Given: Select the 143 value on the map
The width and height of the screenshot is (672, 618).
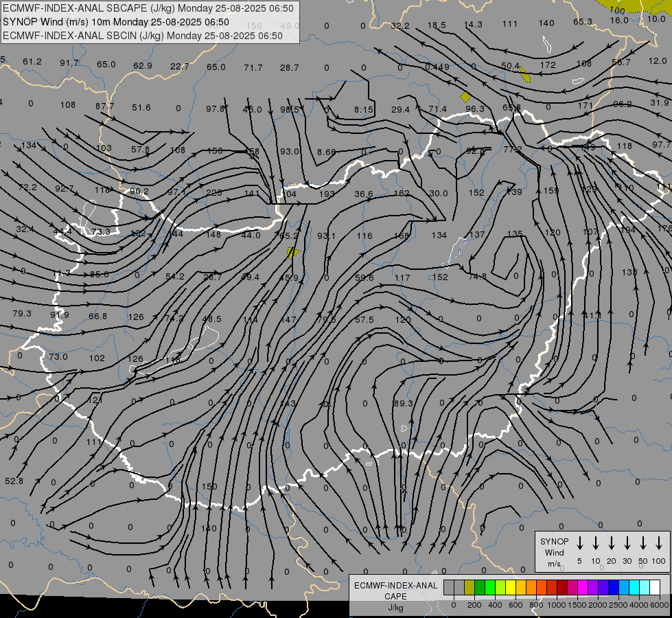Looking at the screenshot, I should click(x=288, y=404).
